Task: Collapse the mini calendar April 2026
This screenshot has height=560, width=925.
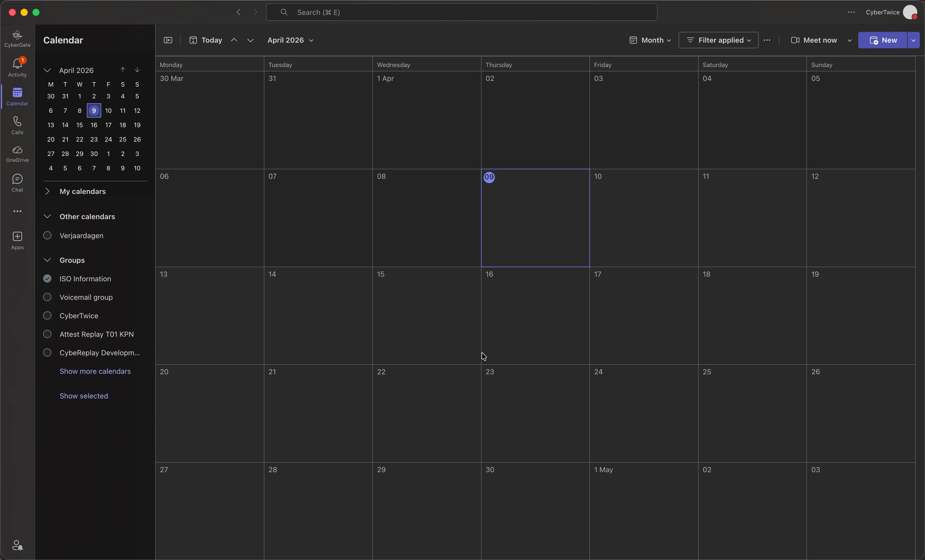Action: (x=47, y=70)
